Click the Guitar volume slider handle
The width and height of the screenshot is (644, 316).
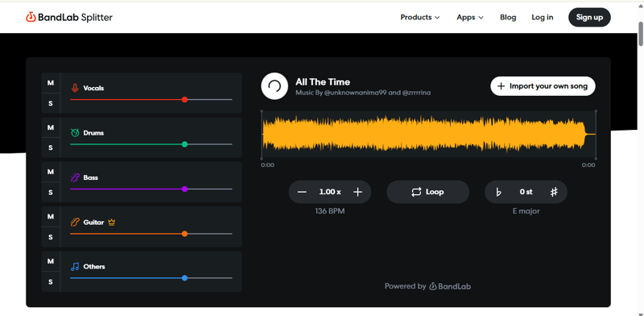coord(184,234)
